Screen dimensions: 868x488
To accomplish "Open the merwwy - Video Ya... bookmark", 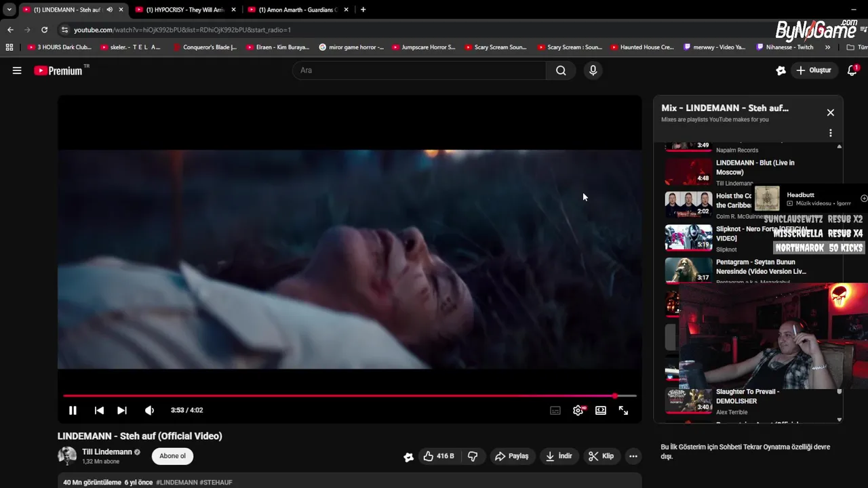I will point(714,47).
